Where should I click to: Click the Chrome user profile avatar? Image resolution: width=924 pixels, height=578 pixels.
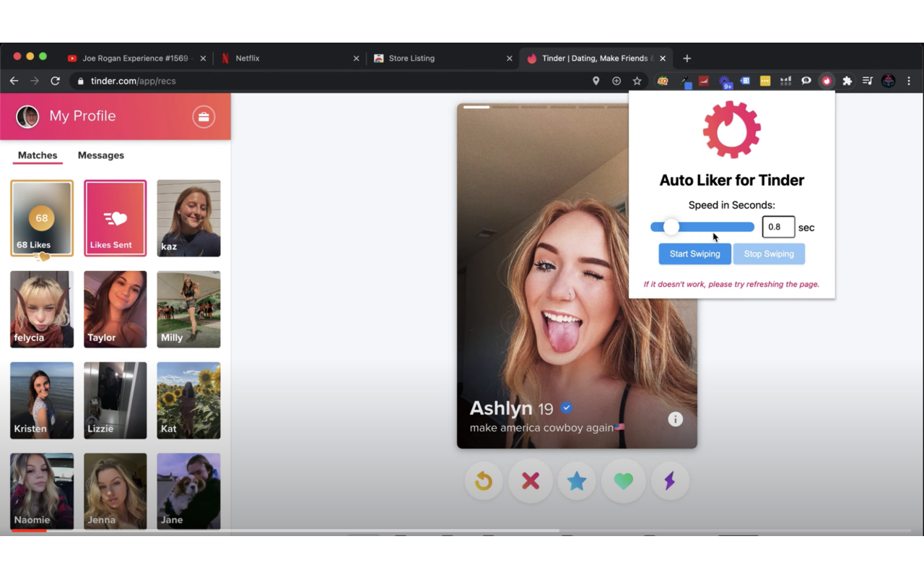coord(889,81)
